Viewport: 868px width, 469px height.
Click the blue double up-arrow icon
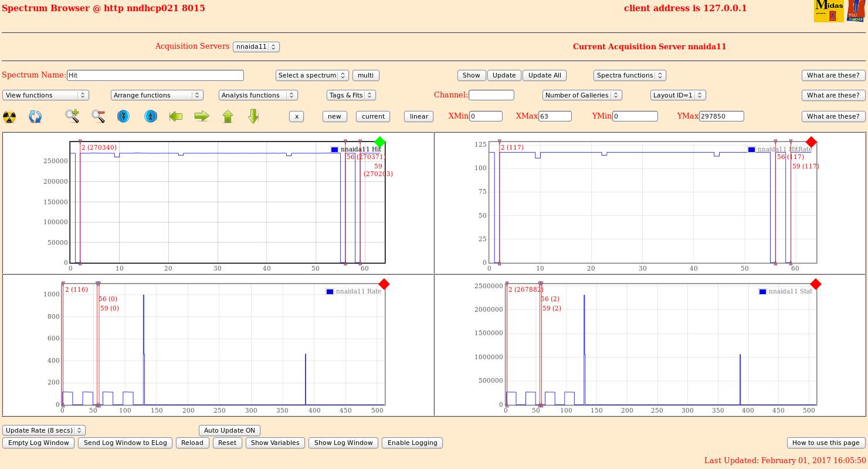[151, 116]
